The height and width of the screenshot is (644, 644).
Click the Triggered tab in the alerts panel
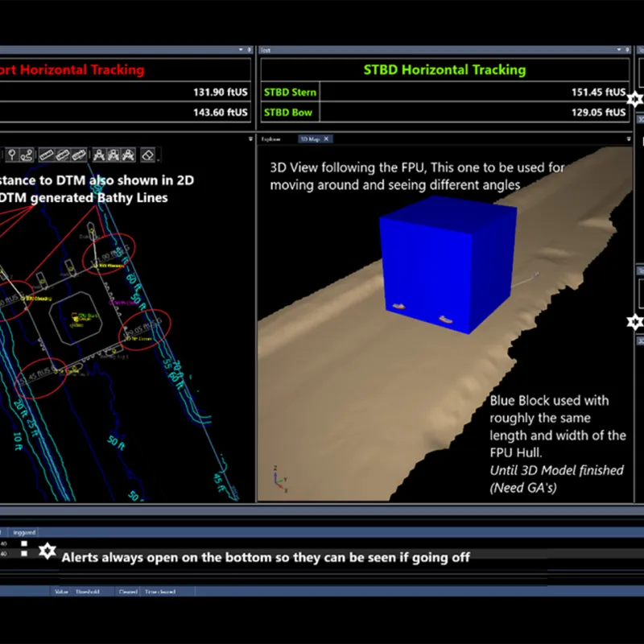(24, 532)
